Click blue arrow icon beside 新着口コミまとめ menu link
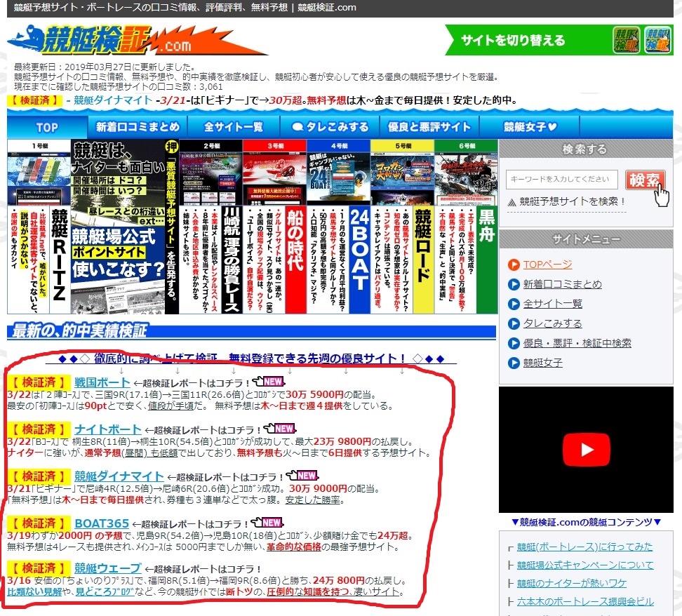This screenshot has height=616, width=682. tap(514, 284)
